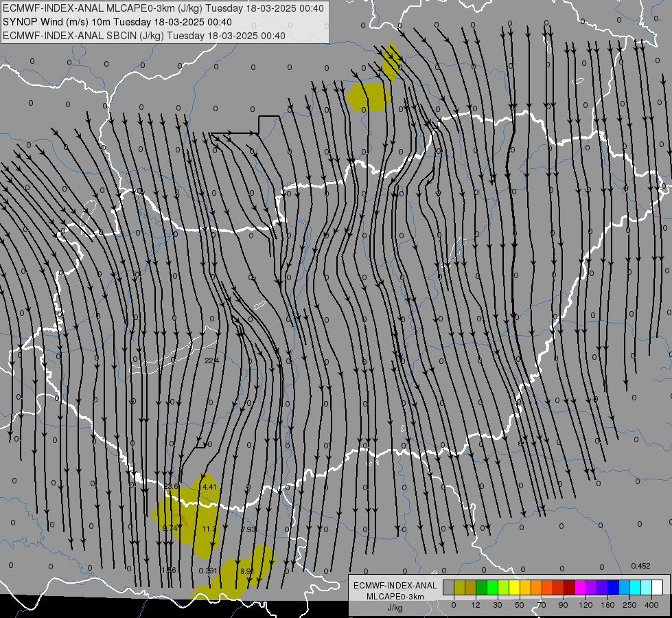Click legend scale label 250
The image size is (672, 618).
pyautogui.click(x=629, y=605)
